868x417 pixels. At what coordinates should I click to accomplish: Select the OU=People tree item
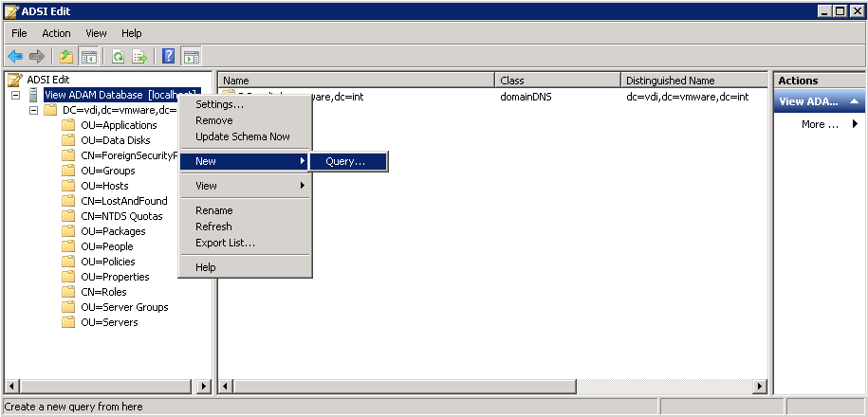(x=107, y=246)
